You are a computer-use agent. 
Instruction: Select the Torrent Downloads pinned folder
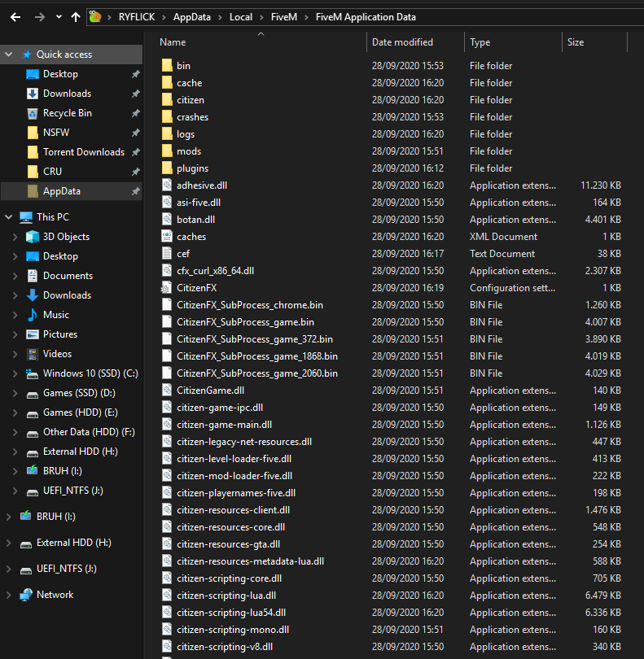[x=83, y=152]
